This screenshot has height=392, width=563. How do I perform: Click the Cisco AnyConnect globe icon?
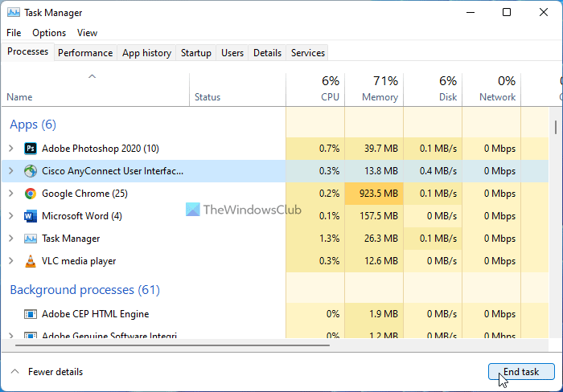[31, 171]
